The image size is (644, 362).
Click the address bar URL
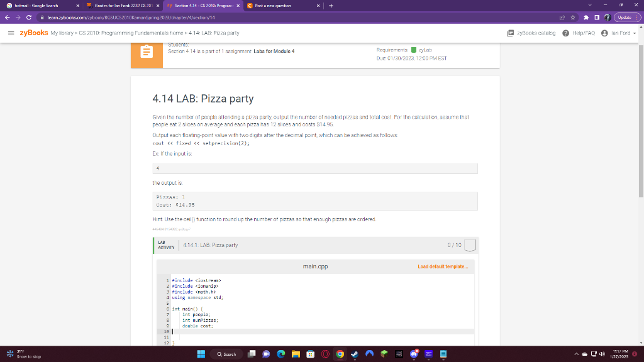point(131,18)
